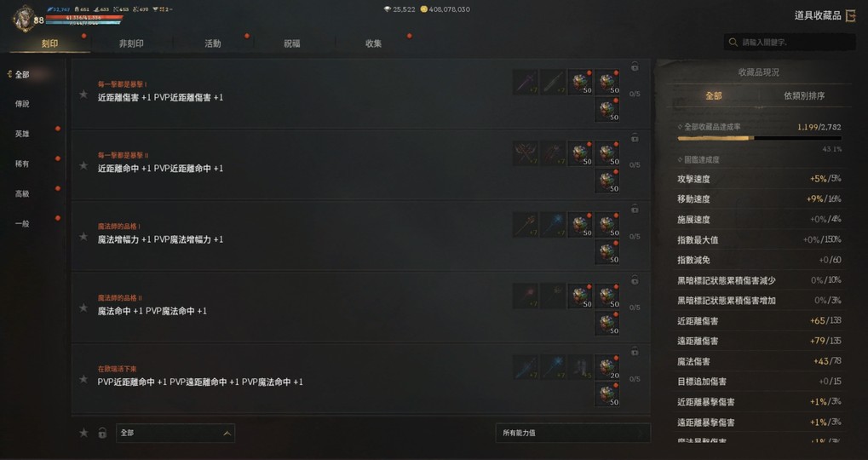Image resolution: width=868 pixels, height=460 pixels.
Task: Toggle the star for 魔法師的品格 I
Action: pos(83,236)
